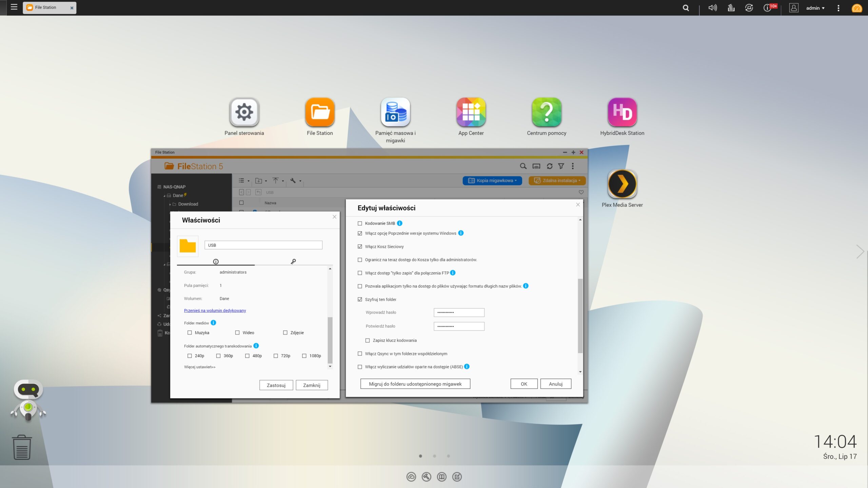
Task: Open the App Center icon
Action: tap(471, 112)
